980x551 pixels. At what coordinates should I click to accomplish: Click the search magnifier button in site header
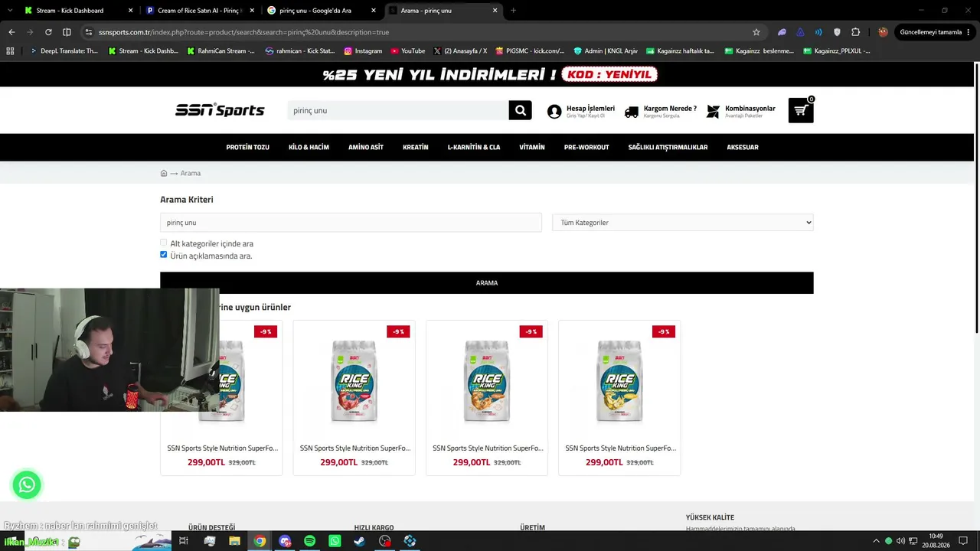[520, 110]
